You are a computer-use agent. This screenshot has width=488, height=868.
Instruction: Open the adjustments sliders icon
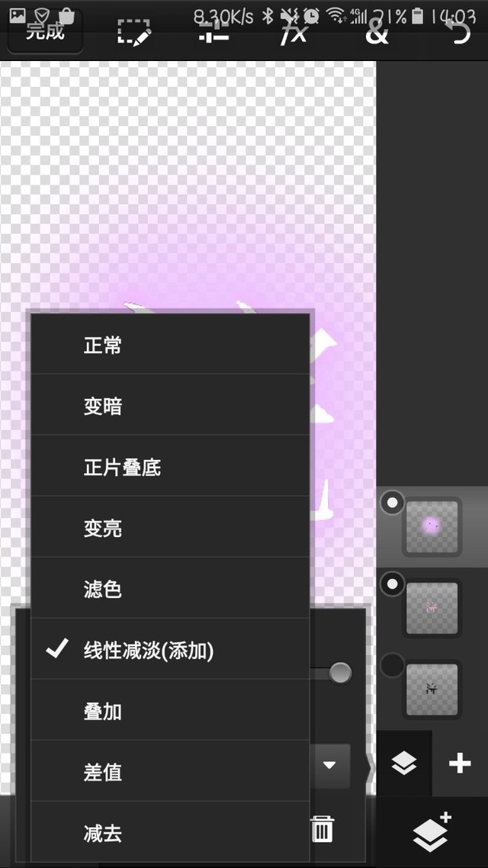tap(213, 33)
